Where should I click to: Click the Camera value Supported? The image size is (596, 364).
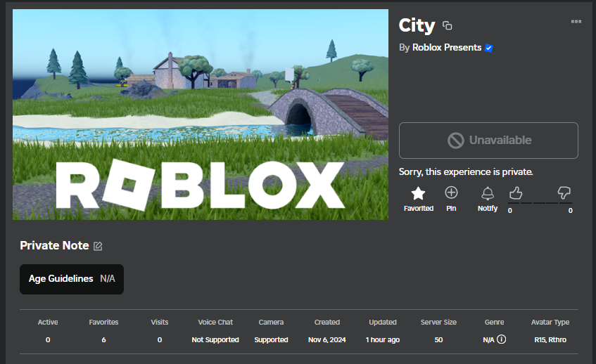[271, 339]
